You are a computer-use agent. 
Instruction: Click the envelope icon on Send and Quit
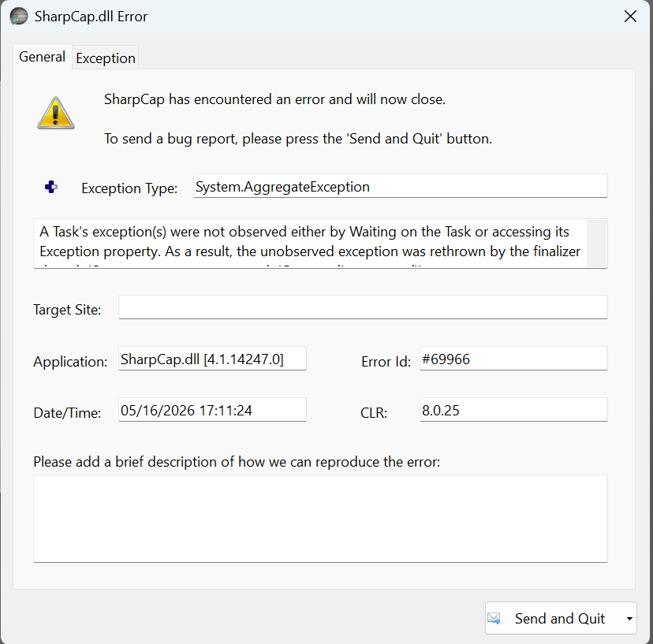(494, 618)
